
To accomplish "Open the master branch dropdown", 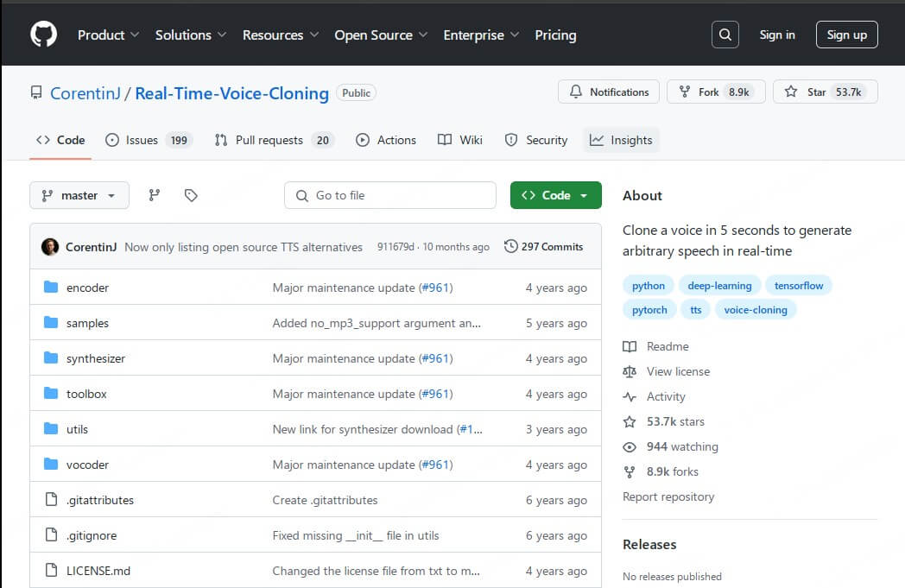I will [79, 195].
